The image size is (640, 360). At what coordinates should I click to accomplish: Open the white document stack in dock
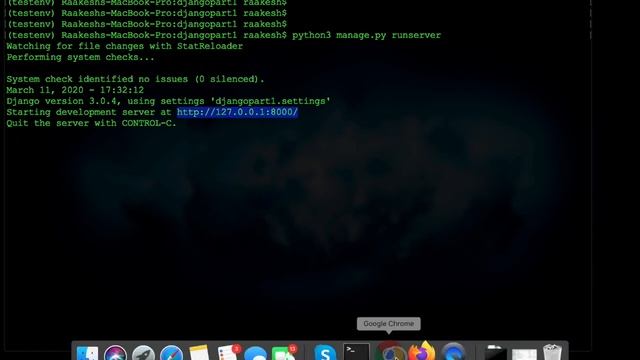tap(524, 354)
